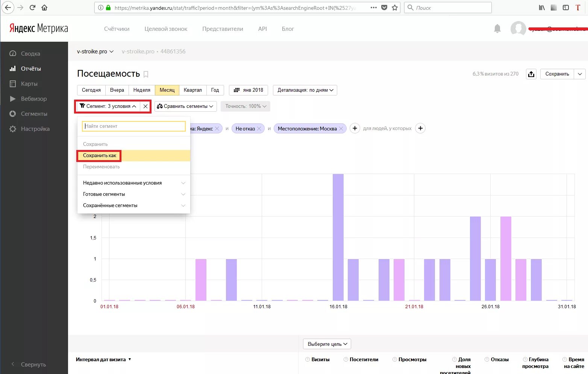Open Вебвизор section in sidebar
The width and height of the screenshot is (588, 374).
coord(34,99)
